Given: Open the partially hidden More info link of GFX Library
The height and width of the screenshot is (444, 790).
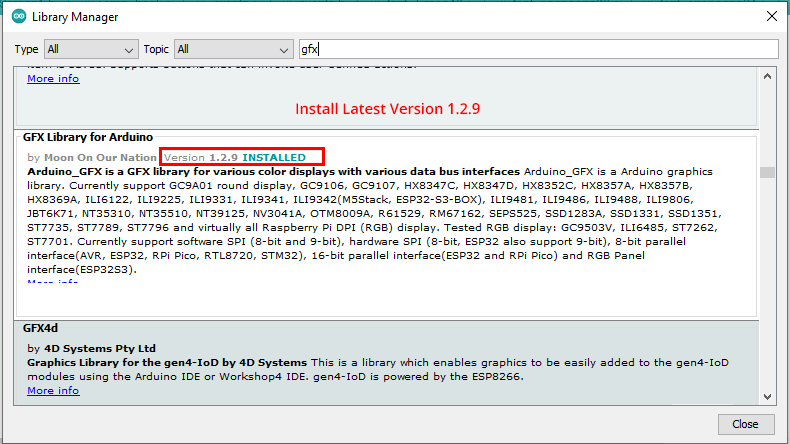Looking at the screenshot, I should 53,283.
